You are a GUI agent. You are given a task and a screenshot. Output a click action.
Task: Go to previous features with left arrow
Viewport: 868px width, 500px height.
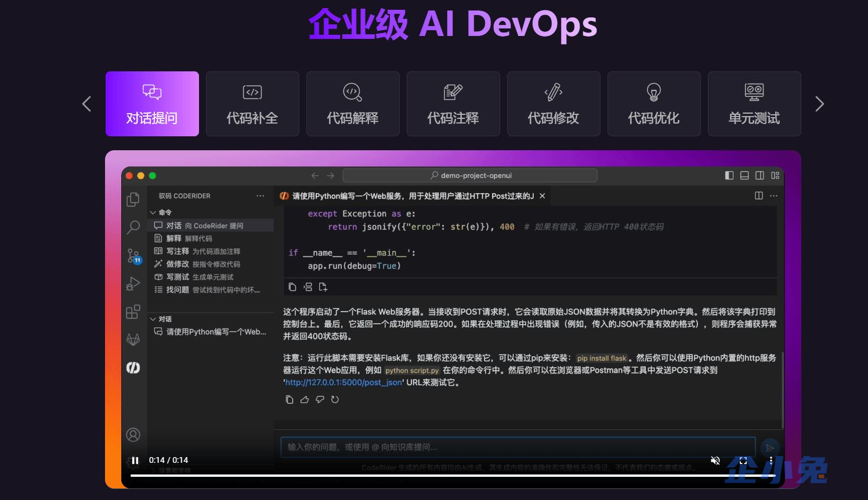coord(86,104)
